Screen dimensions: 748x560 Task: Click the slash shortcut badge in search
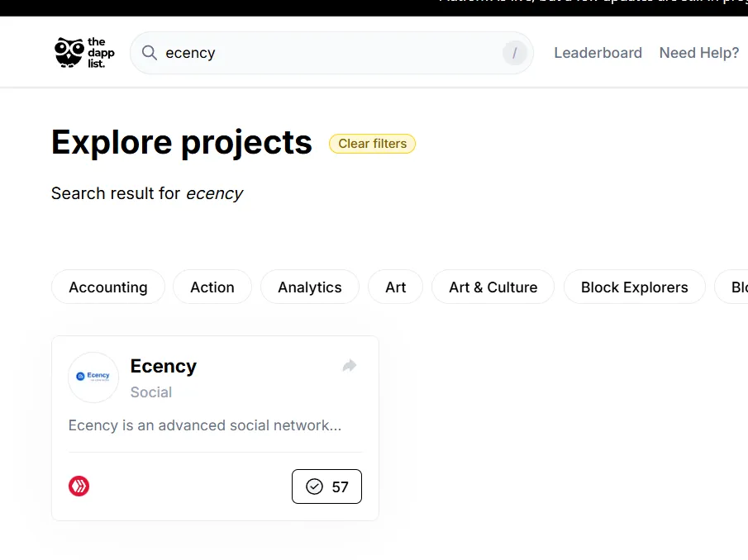pos(514,53)
